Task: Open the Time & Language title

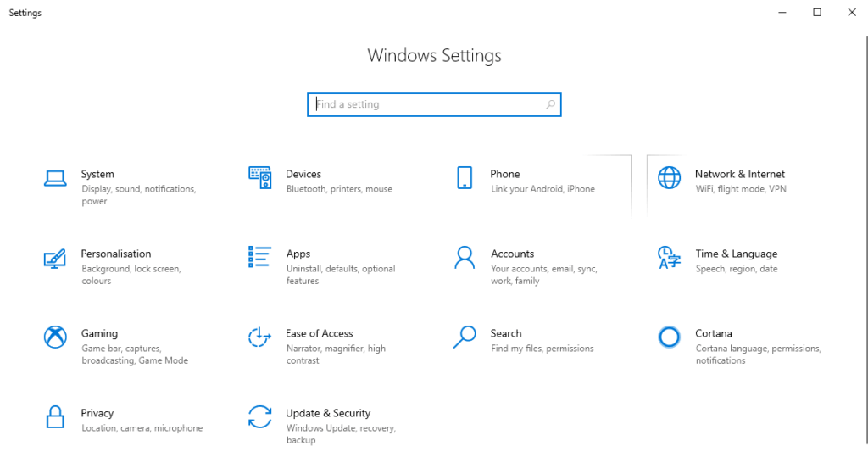Action: pos(737,254)
